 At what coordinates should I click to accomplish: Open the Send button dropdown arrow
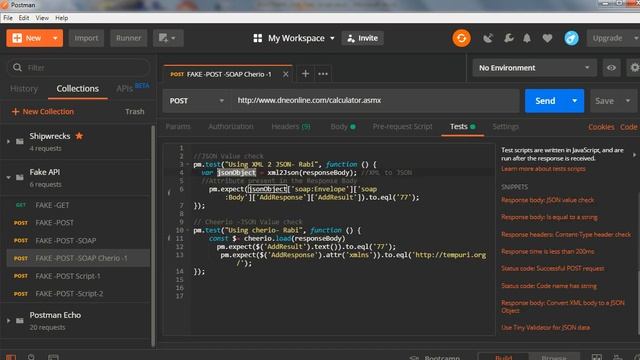[575, 100]
